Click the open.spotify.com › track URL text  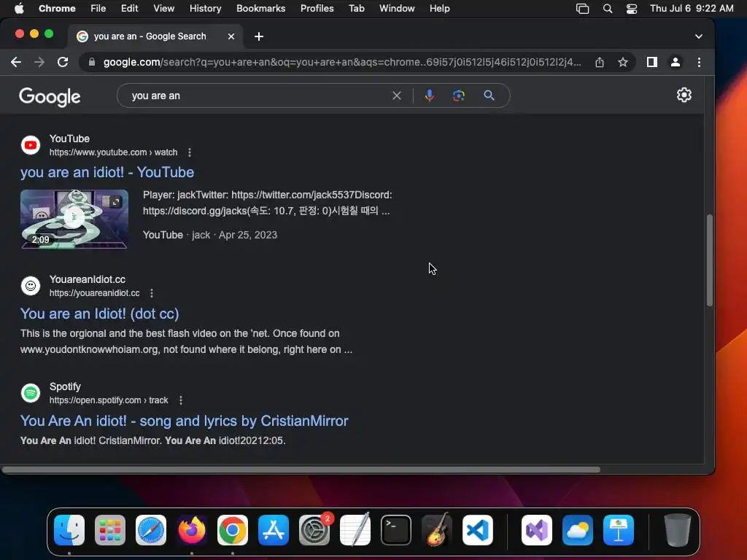point(109,400)
